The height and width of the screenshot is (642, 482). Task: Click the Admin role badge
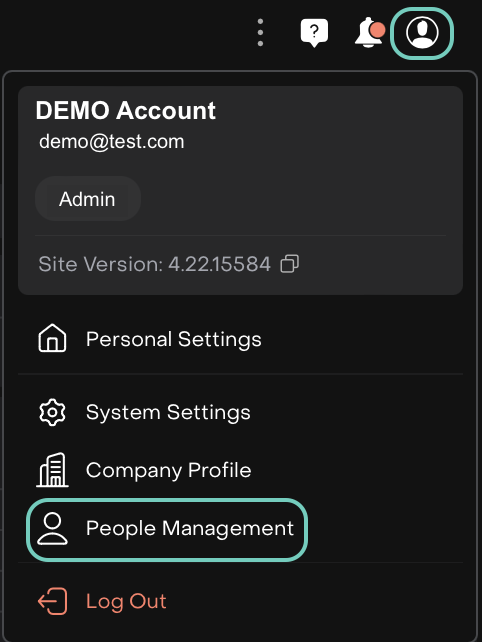88,199
